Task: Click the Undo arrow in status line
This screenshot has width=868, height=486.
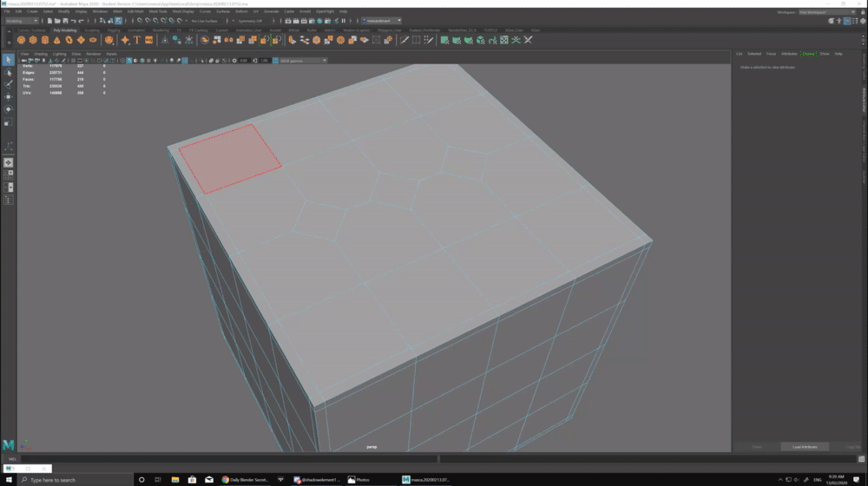Action: [73, 21]
